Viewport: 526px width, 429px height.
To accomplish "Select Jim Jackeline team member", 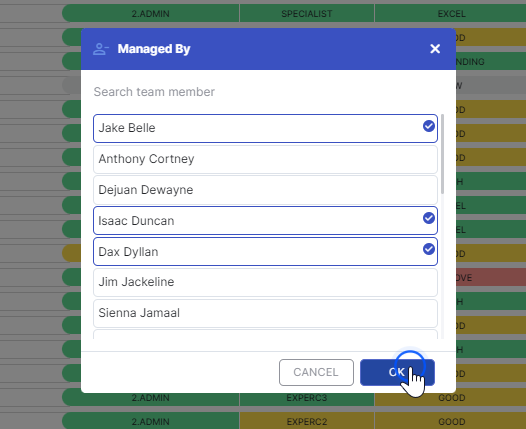I will point(265,282).
